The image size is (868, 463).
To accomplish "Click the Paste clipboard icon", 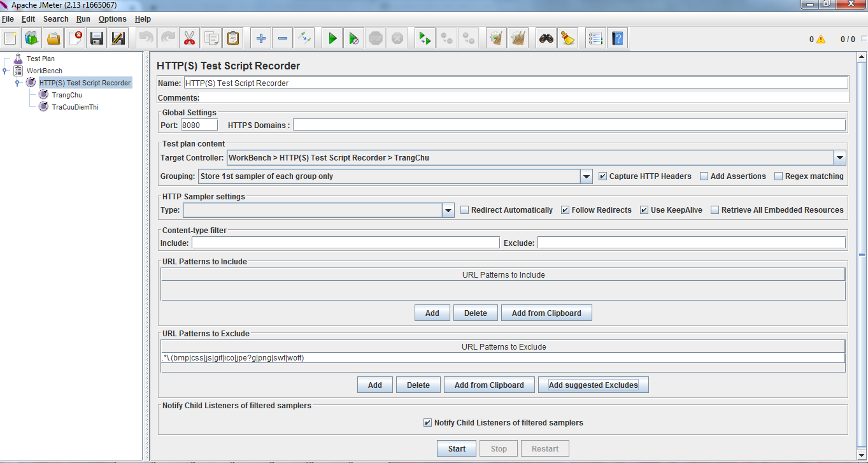I will [x=232, y=38].
